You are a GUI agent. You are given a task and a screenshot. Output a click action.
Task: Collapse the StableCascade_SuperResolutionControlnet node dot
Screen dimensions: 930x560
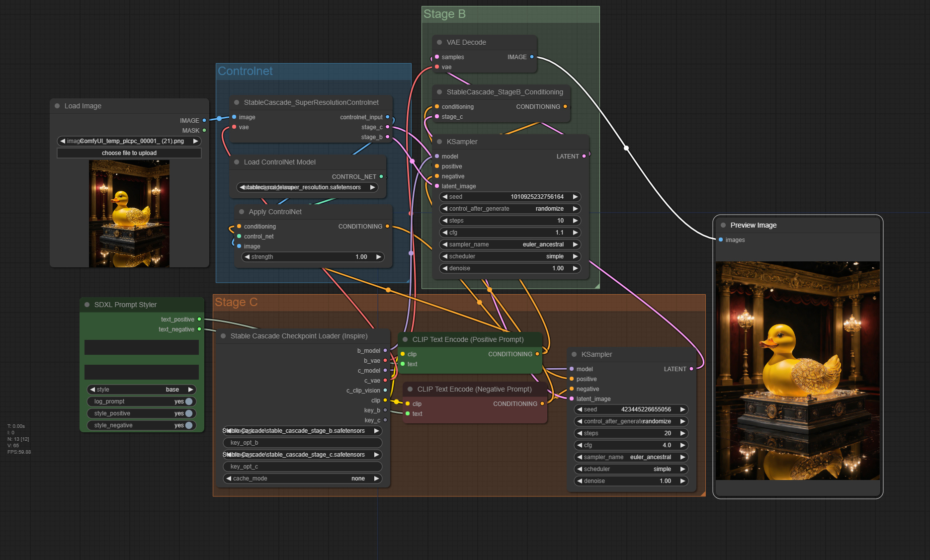[237, 102]
